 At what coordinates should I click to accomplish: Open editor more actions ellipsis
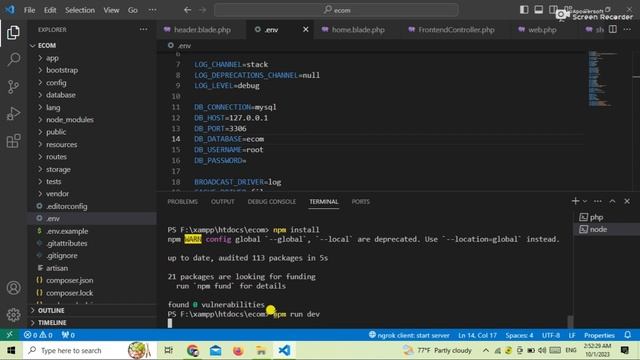[x=627, y=29]
